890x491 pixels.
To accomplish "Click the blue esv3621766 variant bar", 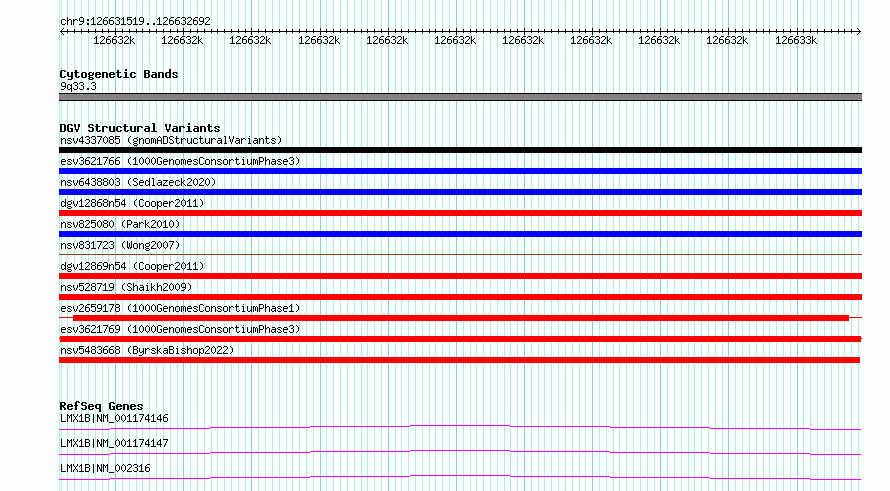I will point(460,171).
